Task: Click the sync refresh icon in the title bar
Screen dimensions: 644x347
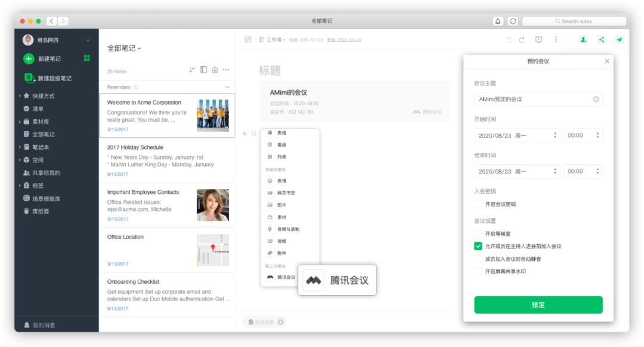Action: 513,21
